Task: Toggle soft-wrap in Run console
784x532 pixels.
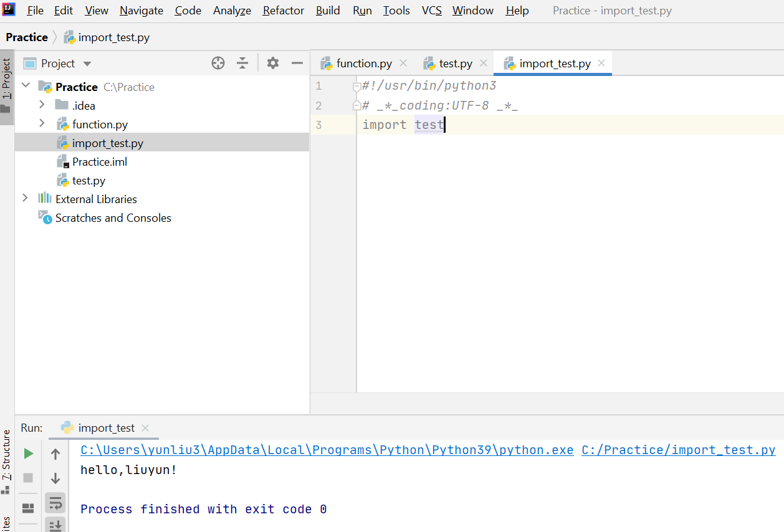Action: click(x=55, y=503)
